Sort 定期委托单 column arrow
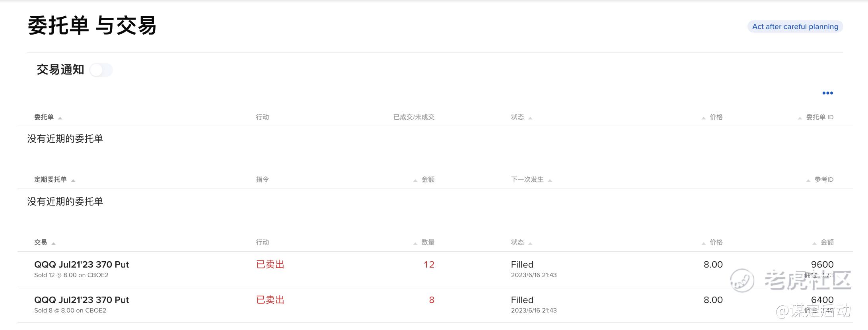 pyautogui.click(x=73, y=181)
